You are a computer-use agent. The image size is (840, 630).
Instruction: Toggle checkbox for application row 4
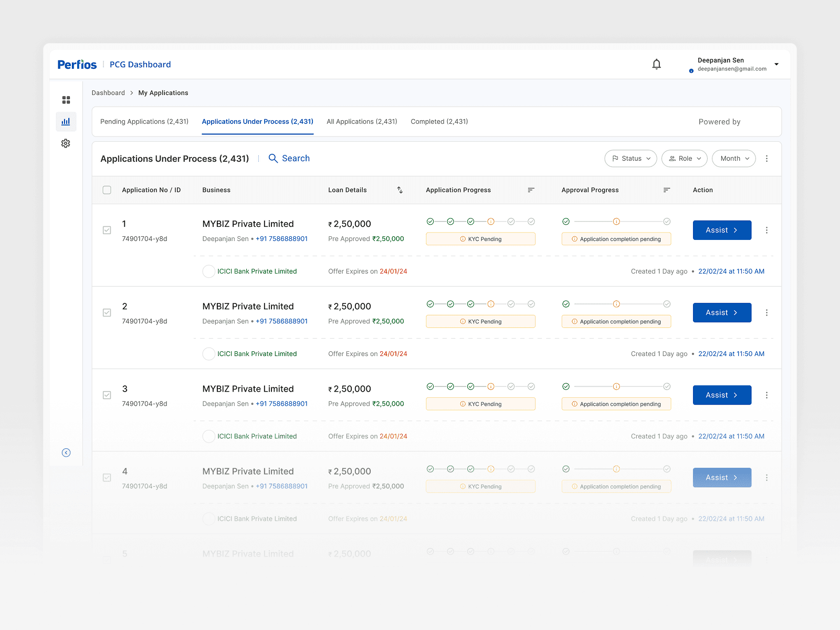click(107, 477)
